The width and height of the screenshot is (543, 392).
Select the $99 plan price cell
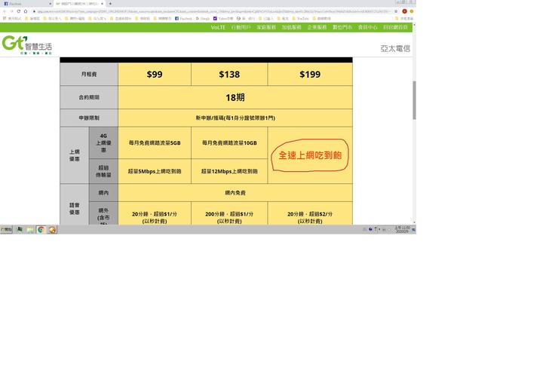[155, 74]
